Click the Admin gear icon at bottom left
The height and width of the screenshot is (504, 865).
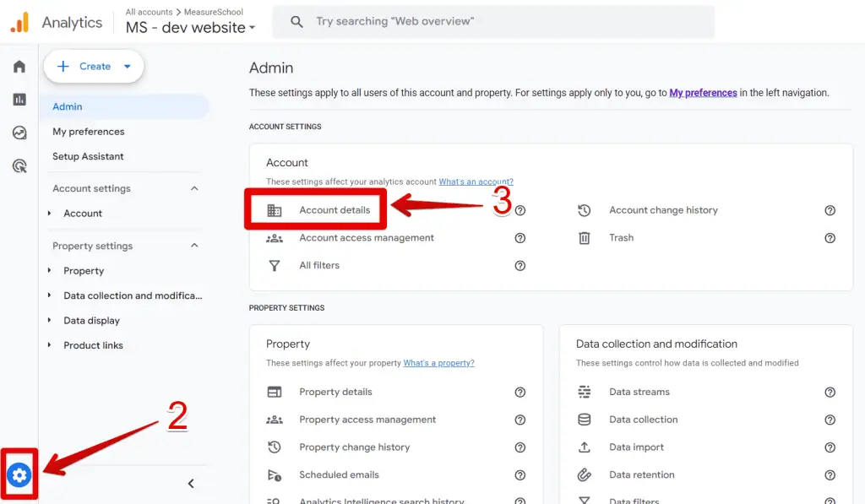coord(19,474)
